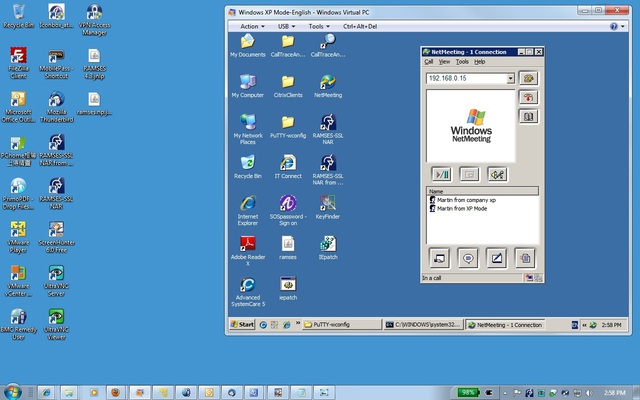Select VMware Player icon on host desktop
Viewport: 640px width, 400px height.
[18, 238]
